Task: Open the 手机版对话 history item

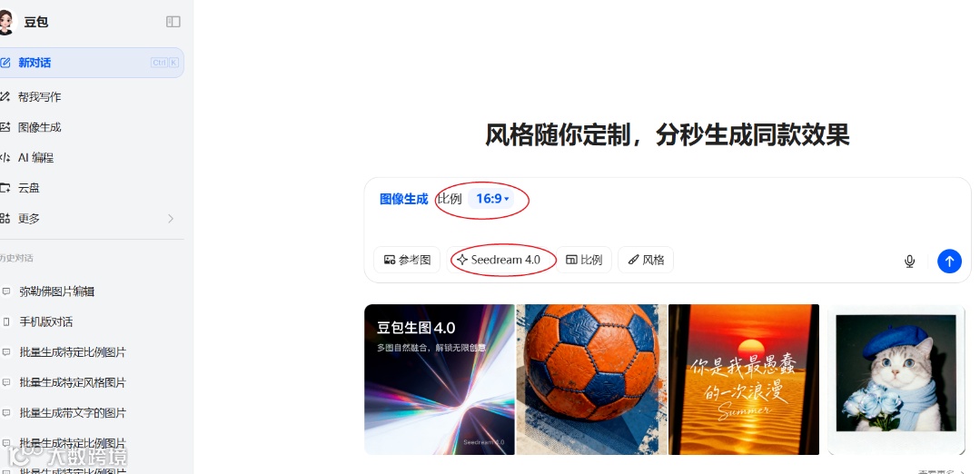Action: click(x=45, y=321)
